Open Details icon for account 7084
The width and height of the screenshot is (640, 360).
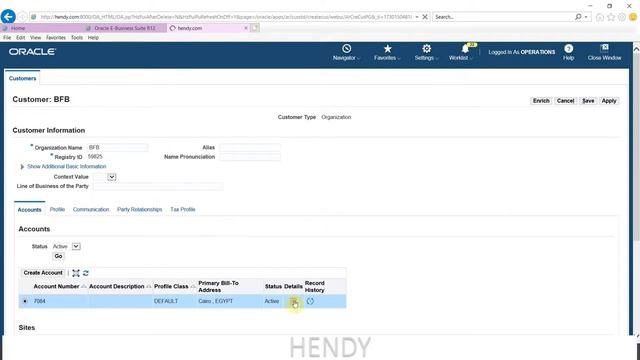(x=293, y=302)
